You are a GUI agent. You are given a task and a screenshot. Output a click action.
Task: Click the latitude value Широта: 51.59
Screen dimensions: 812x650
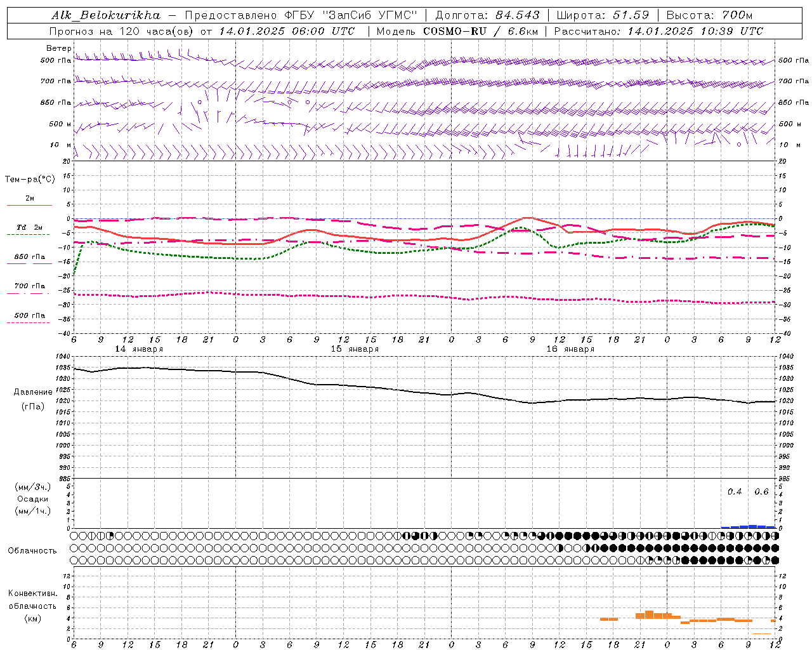coord(603,15)
